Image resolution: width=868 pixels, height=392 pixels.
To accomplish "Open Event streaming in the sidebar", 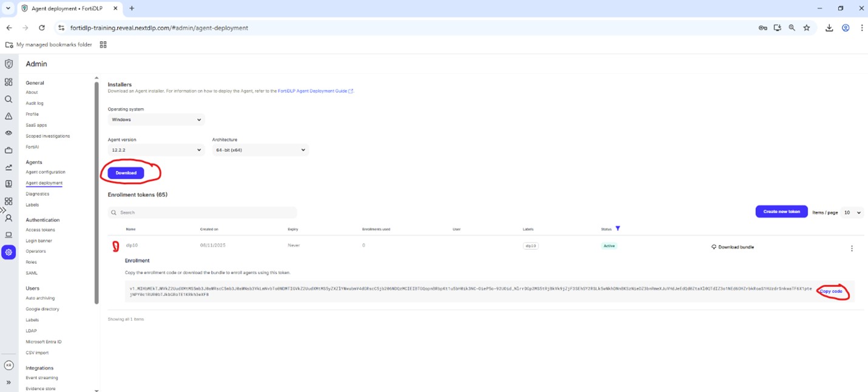I will point(42,377).
